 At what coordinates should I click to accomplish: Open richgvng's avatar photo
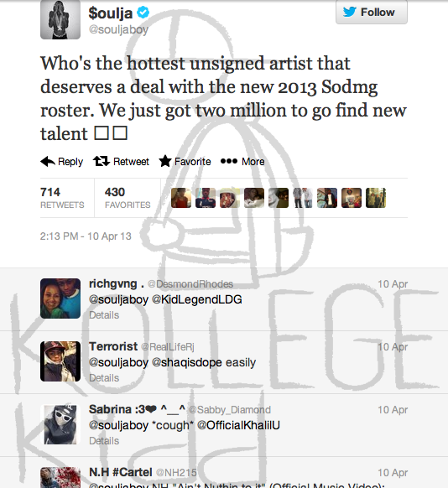coord(60,299)
